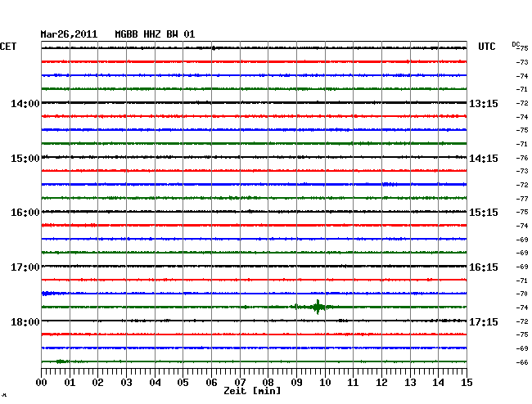Click minute label "05" on the time axis
The image size is (532, 404).
tap(183, 383)
